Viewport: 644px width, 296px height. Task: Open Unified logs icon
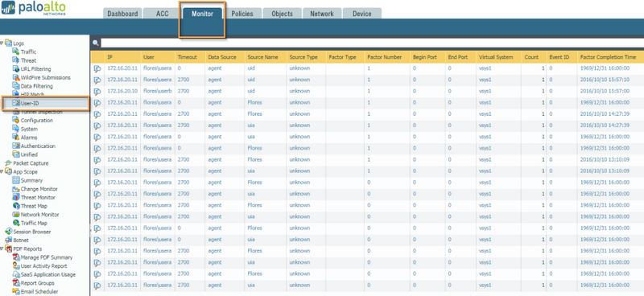15,154
